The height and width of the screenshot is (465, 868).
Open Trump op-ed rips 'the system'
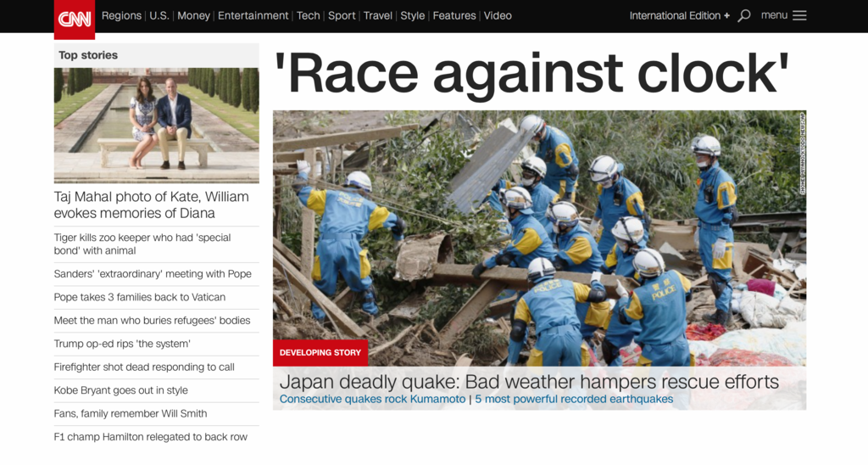point(122,344)
